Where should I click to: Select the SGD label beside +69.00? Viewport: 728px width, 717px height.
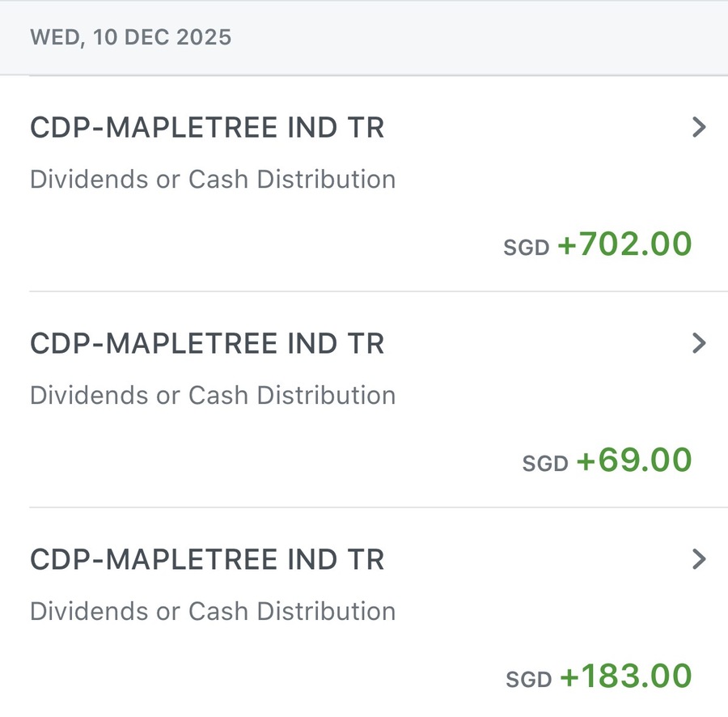(545, 464)
